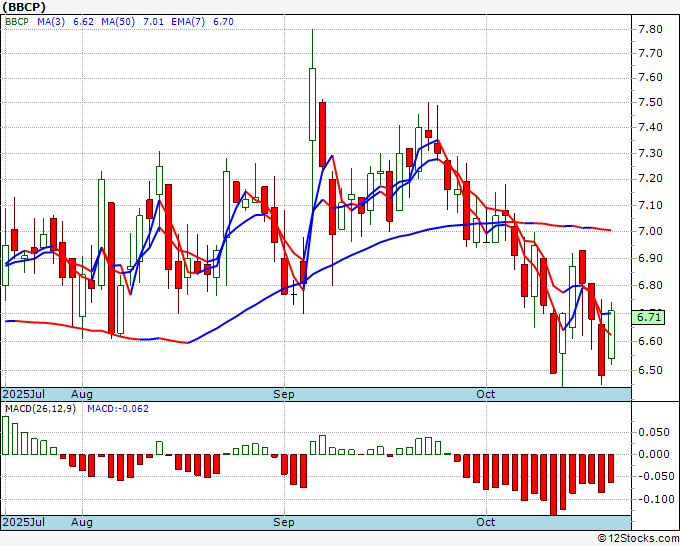Click the 7.20 price axis label

(x=650, y=179)
